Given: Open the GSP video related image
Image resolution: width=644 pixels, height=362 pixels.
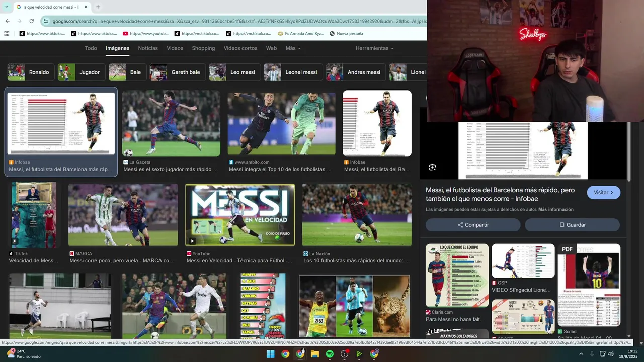Looking at the screenshot, I should 523,261.
